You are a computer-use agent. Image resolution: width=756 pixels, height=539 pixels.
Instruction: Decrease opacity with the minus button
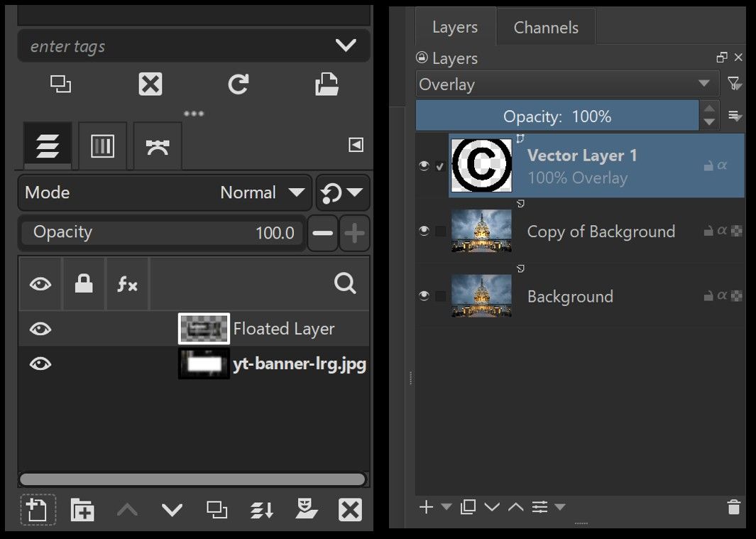point(323,233)
